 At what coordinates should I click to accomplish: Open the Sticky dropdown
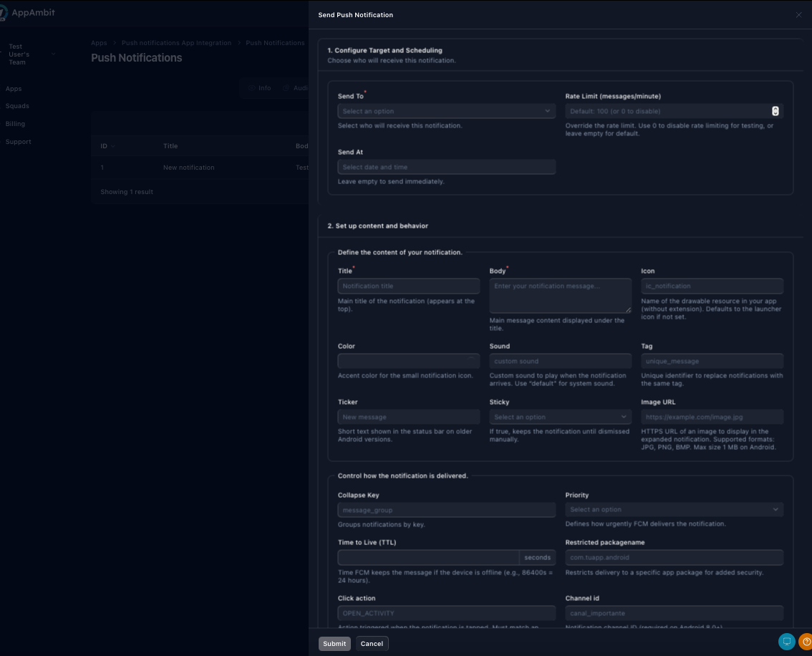(560, 417)
